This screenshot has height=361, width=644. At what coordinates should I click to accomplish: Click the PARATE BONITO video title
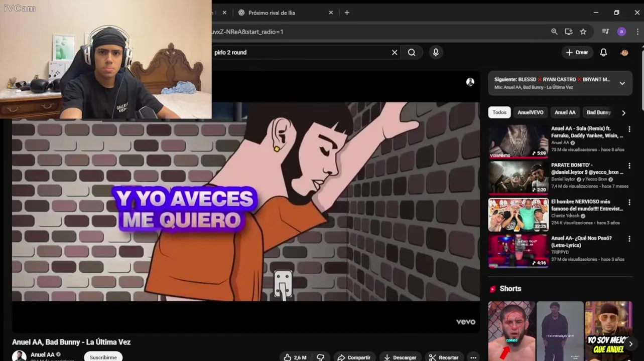[x=587, y=168]
